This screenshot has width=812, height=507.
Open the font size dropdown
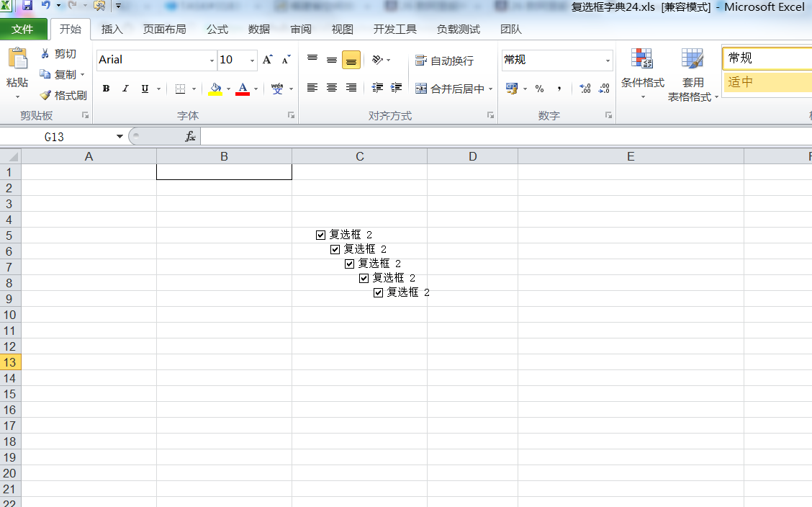pos(252,60)
